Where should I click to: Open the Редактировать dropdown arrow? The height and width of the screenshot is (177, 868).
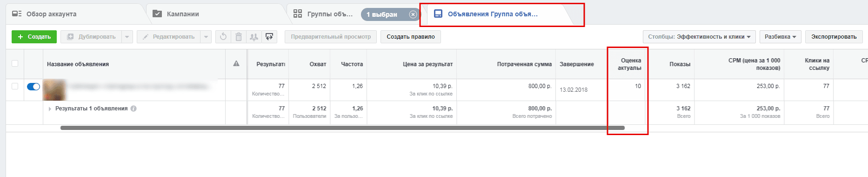tap(206, 37)
